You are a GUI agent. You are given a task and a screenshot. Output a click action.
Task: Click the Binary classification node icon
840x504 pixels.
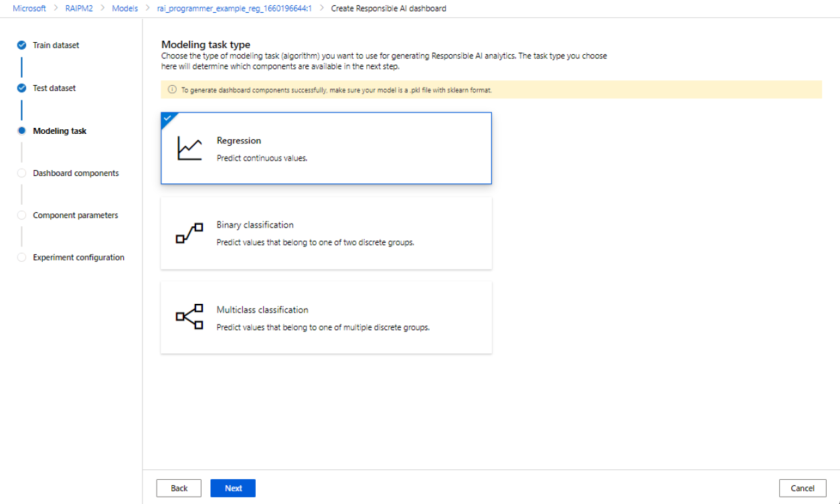tap(189, 234)
